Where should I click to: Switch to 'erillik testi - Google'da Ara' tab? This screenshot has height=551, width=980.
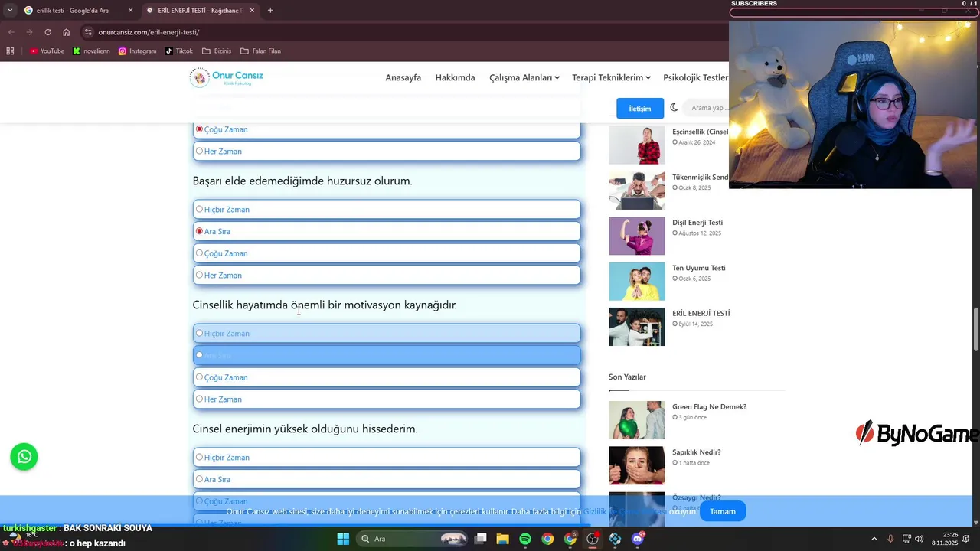click(79, 10)
